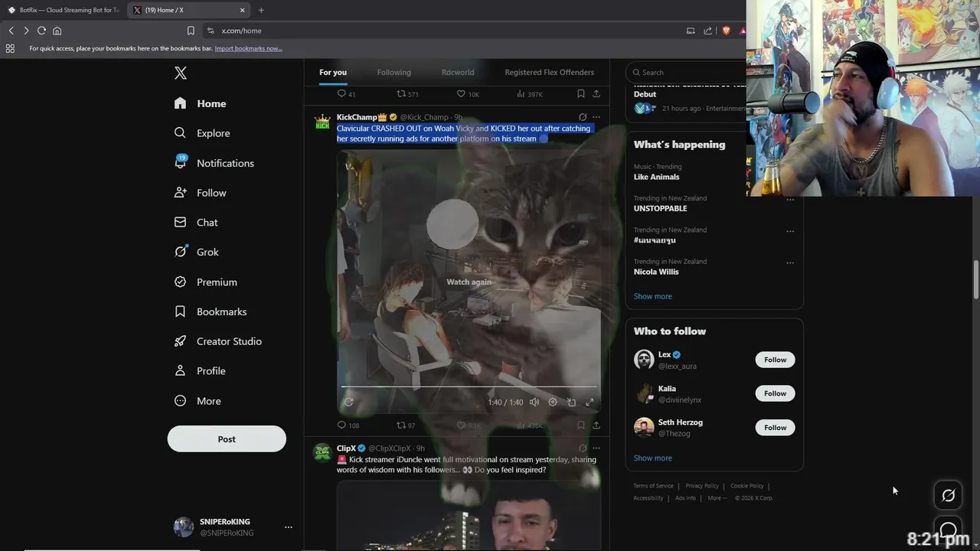Reload the page in browser toolbar
Viewport: 980px width, 551px height.
[x=41, y=31]
